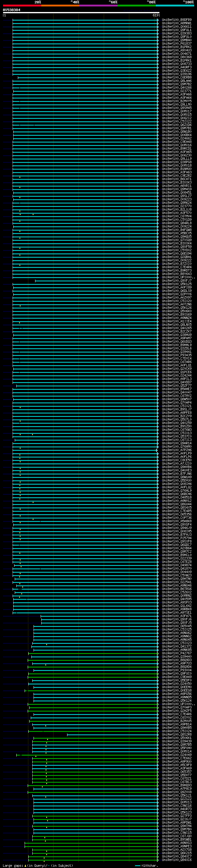
Task: Select hit label UniRef100_B9SLJ7
Action: 176,410
